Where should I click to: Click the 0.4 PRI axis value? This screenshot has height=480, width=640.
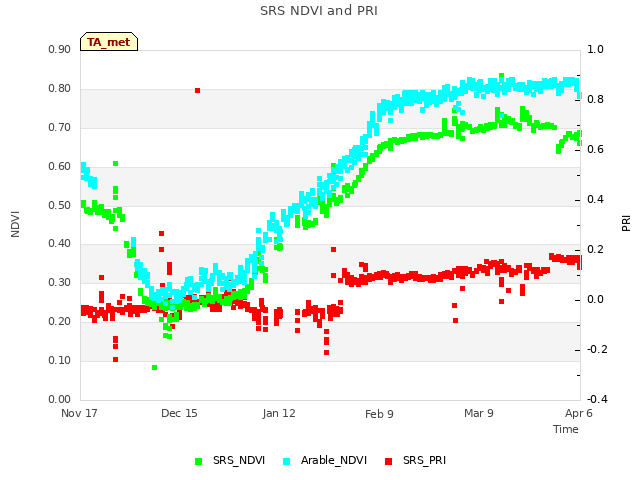(595, 200)
